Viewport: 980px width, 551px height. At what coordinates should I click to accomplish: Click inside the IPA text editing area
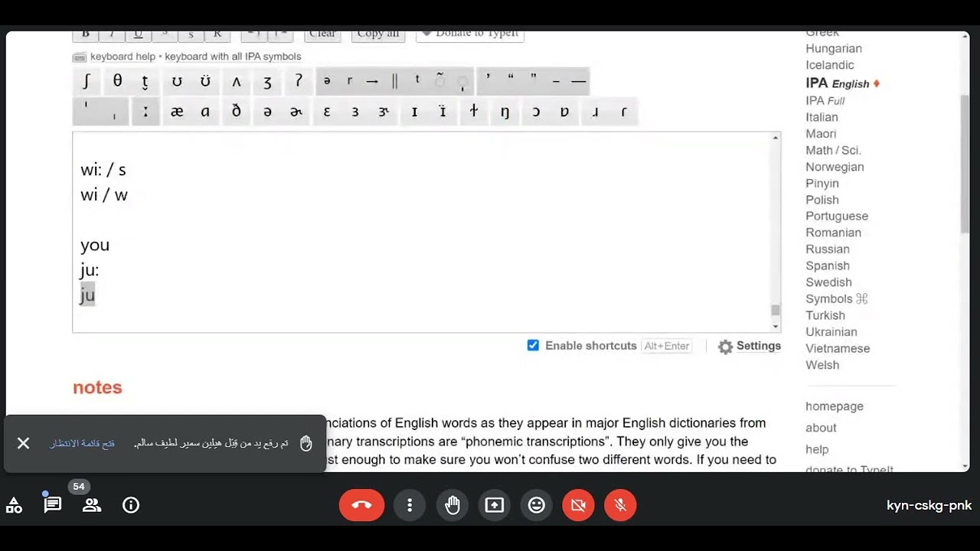(422, 233)
